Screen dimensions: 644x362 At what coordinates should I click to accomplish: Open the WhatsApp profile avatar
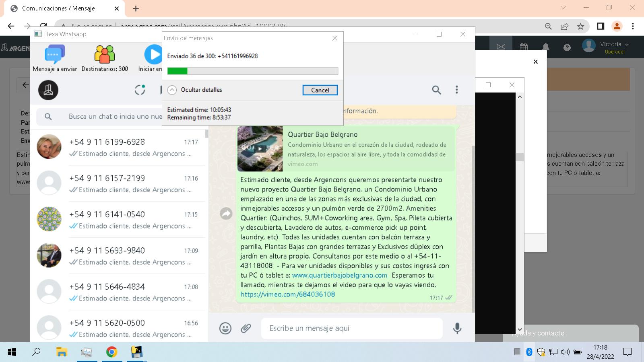(48, 90)
